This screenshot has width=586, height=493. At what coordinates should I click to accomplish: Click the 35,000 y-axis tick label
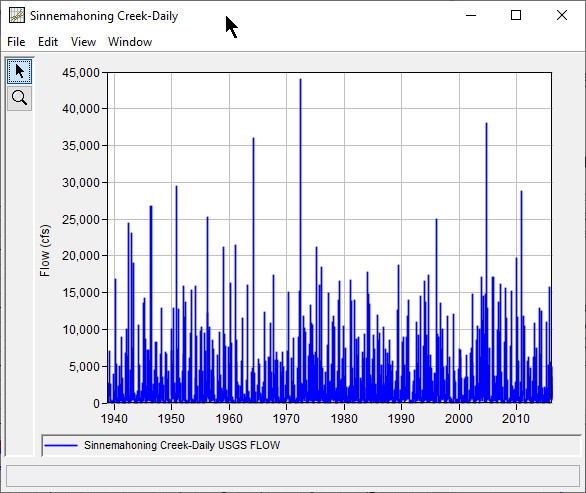pyautogui.click(x=81, y=145)
